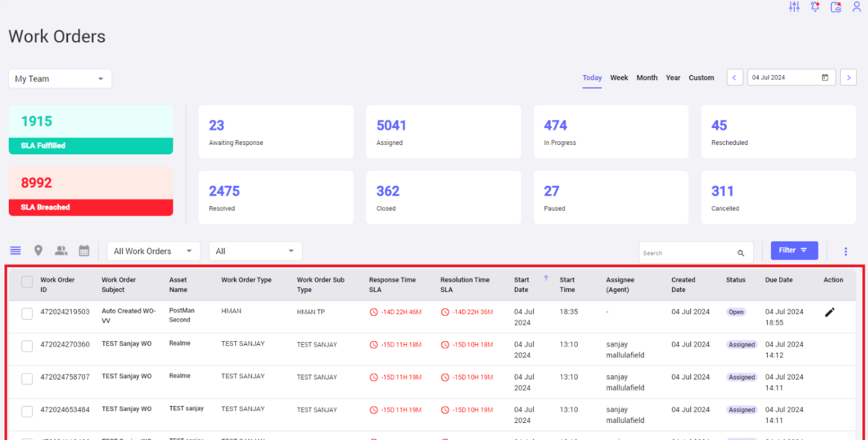Click the TEST sanjay asset name cell
This screenshot has height=440, width=868.
(x=187, y=408)
